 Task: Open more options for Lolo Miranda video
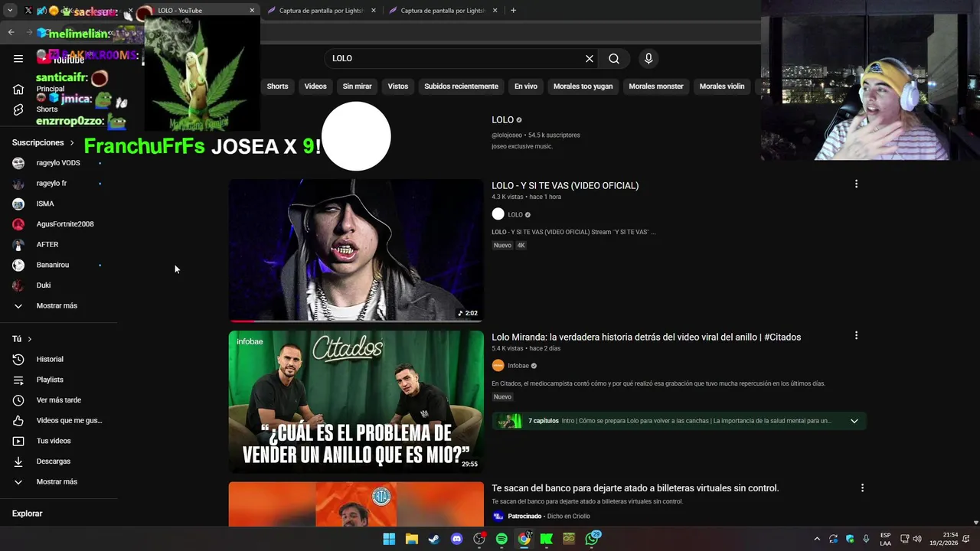[856, 335]
